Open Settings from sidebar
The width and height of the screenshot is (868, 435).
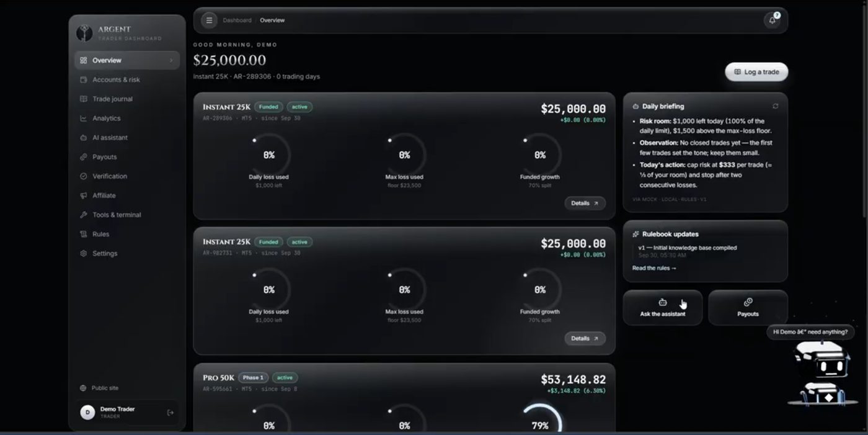(x=127, y=253)
